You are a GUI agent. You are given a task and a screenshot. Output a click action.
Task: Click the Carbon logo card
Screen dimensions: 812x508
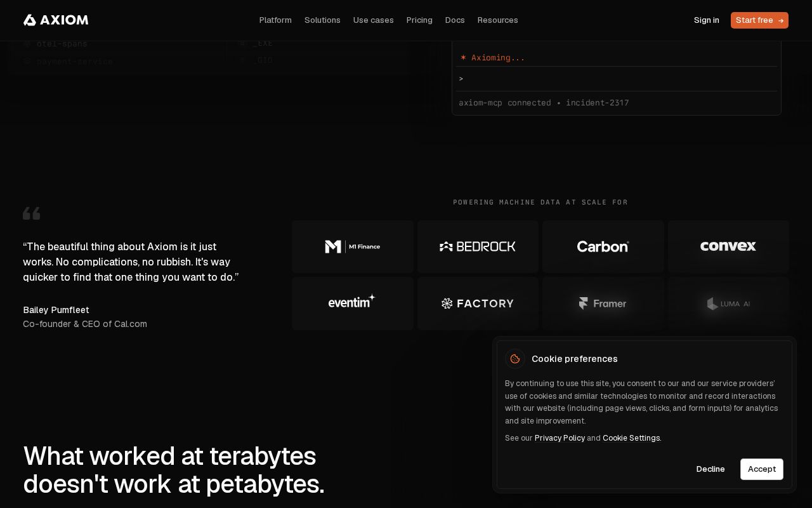click(x=603, y=247)
